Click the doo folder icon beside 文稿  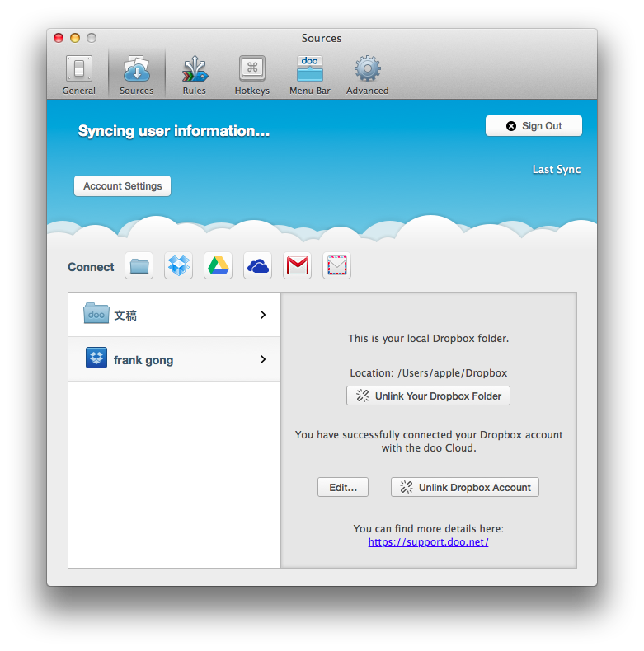pos(96,313)
